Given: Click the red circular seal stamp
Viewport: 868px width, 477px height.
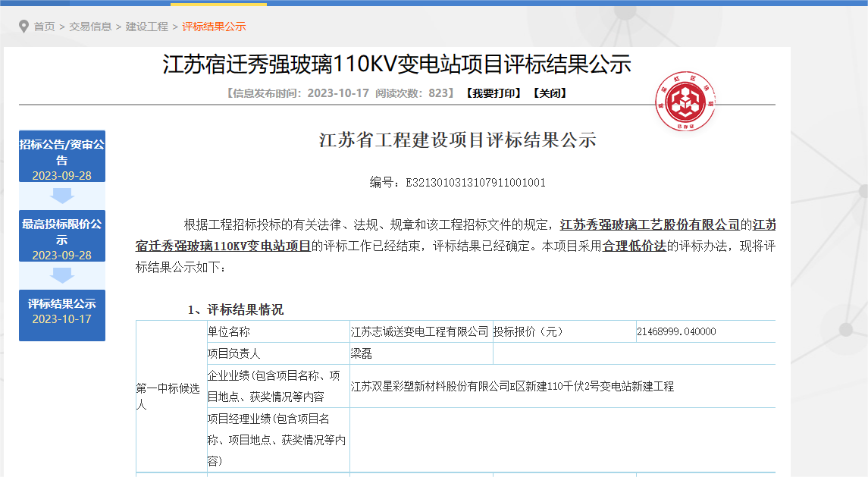Looking at the screenshot, I should pyautogui.click(x=685, y=102).
